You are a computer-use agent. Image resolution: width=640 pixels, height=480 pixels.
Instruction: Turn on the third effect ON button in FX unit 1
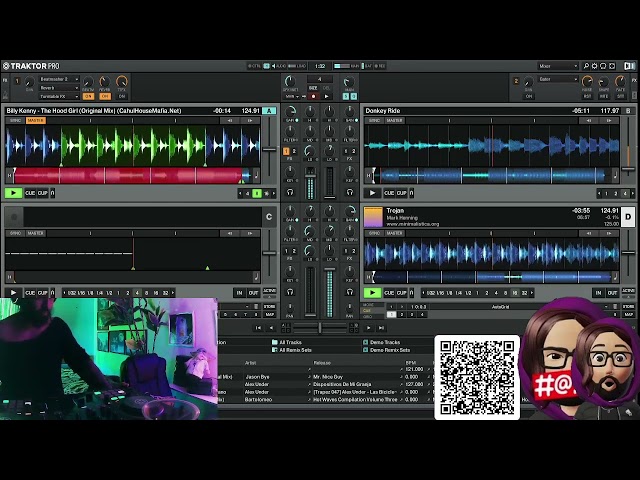[122, 96]
